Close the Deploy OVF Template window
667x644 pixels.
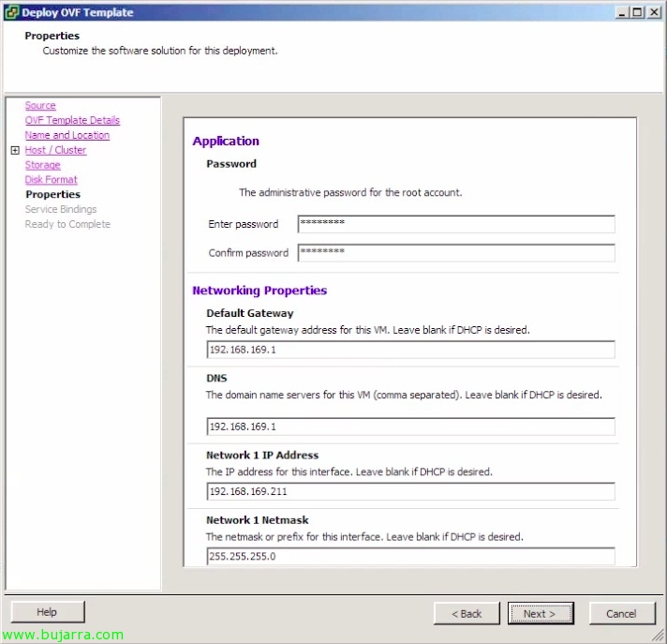654,12
